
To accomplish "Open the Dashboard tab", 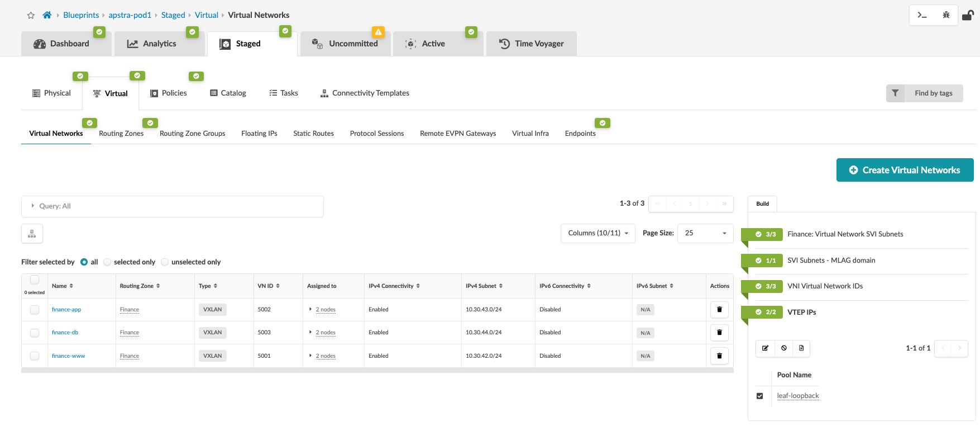I will (x=66, y=44).
